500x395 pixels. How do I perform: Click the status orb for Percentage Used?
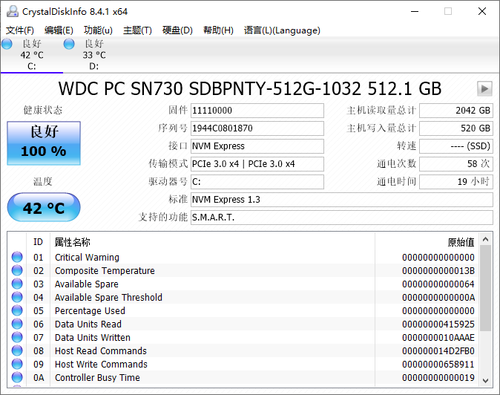click(x=17, y=310)
